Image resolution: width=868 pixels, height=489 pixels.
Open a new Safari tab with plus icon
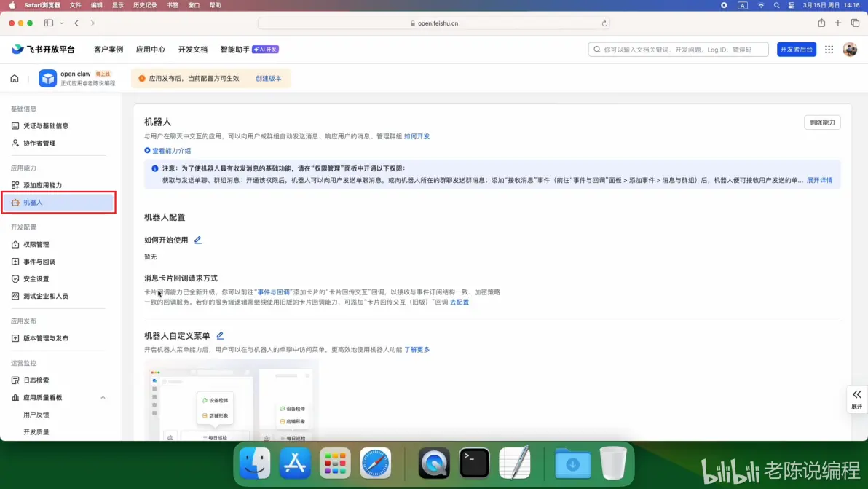838,23
